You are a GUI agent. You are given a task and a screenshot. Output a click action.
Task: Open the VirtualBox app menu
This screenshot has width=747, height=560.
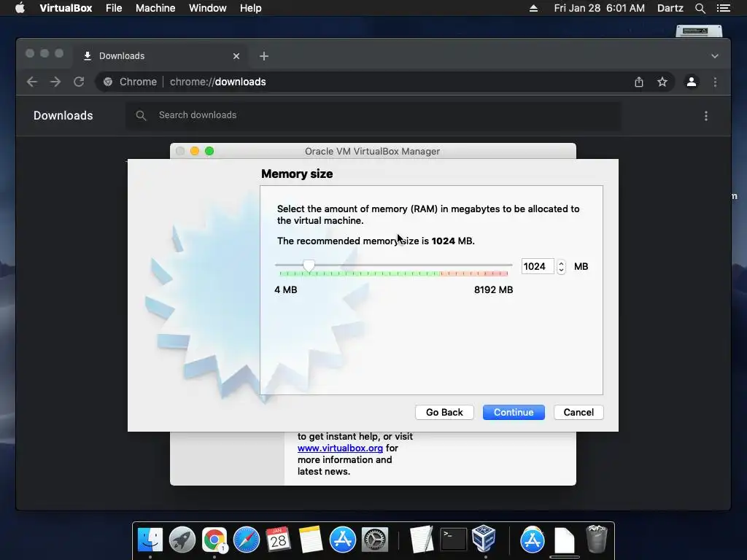pos(66,8)
